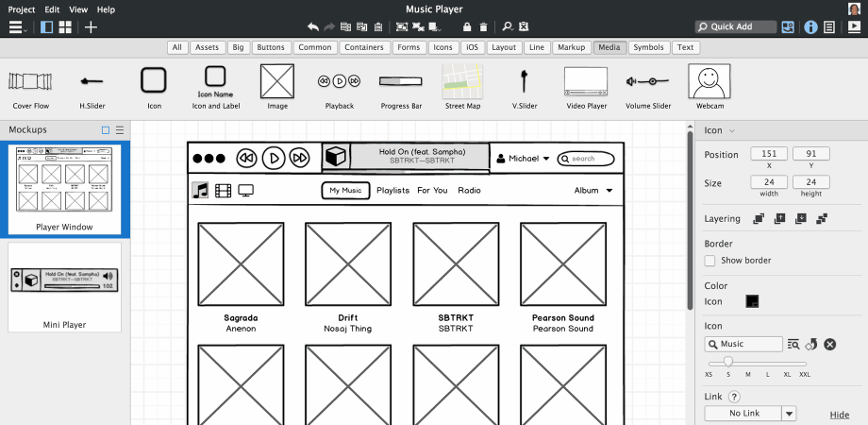This screenshot has height=425, width=868.
Task: Open the Help menu
Action: click(106, 9)
